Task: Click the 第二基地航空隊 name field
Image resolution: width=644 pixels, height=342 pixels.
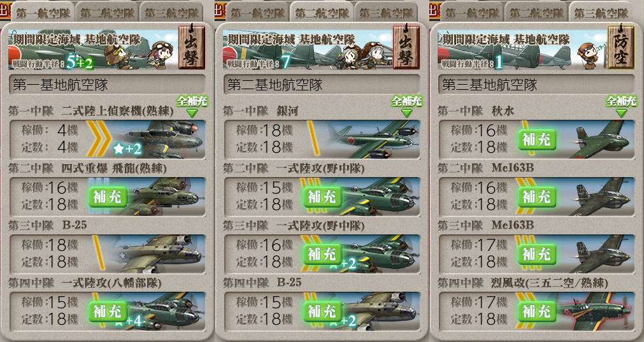Action: 322,85
